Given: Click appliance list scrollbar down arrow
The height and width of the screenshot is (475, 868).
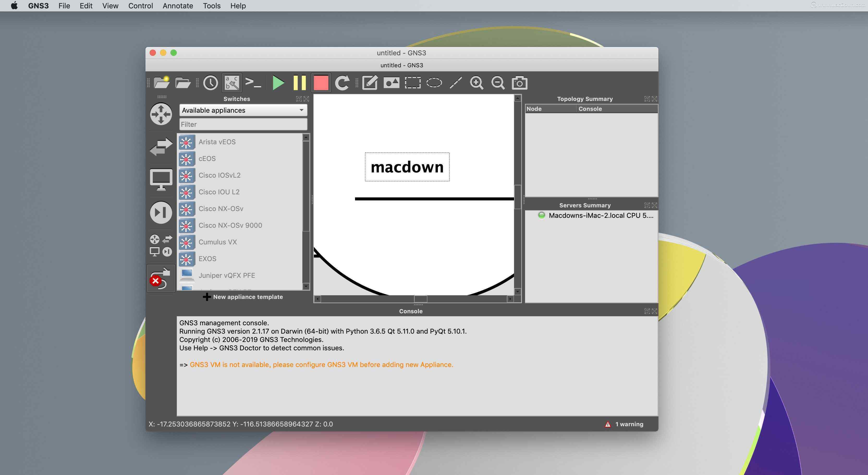Looking at the screenshot, I should [x=306, y=286].
